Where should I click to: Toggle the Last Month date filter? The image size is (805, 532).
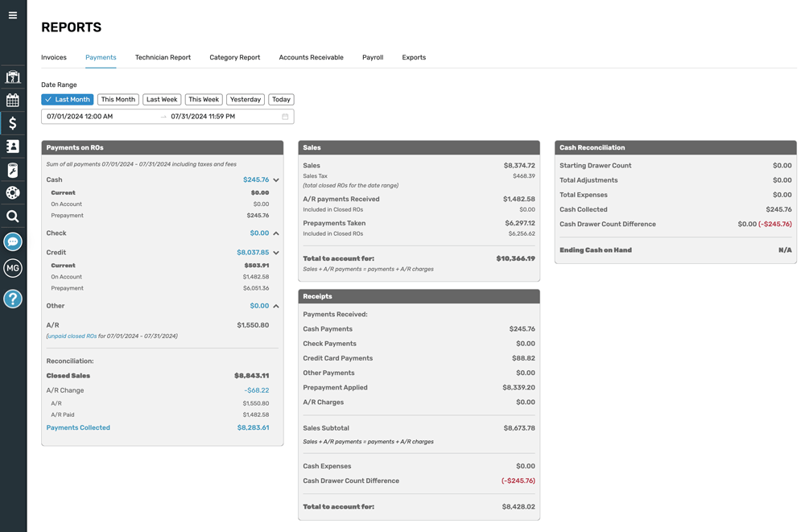67,99
